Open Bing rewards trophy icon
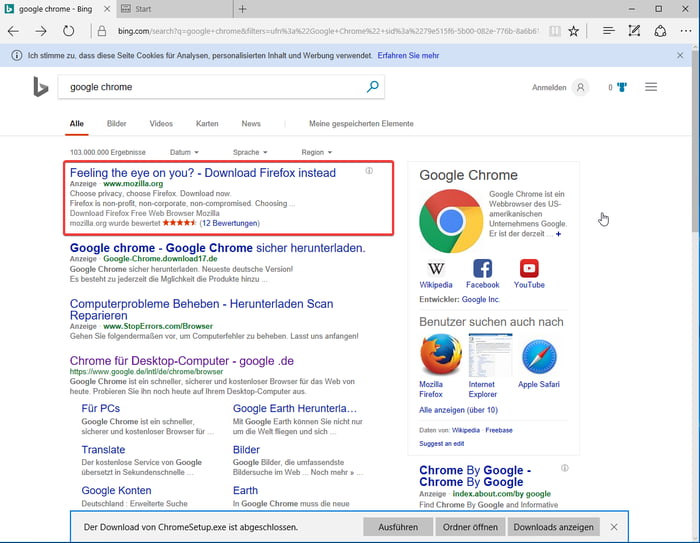The height and width of the screenshot is (543, 700). point(622,87)
